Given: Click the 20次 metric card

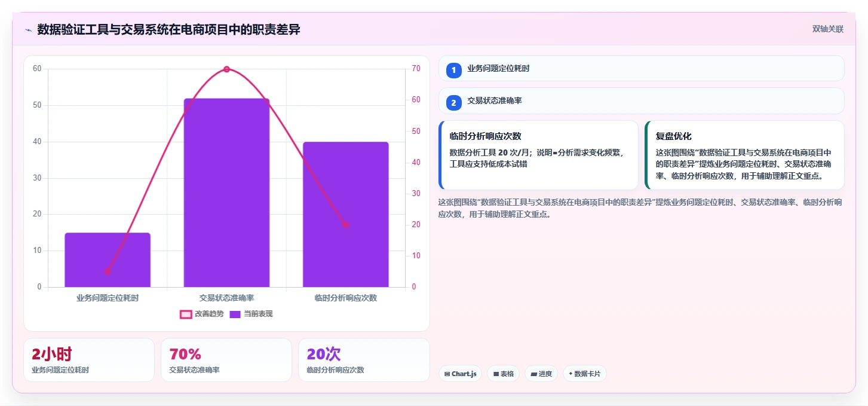Looking at the screenshot, I should [364, 360].
